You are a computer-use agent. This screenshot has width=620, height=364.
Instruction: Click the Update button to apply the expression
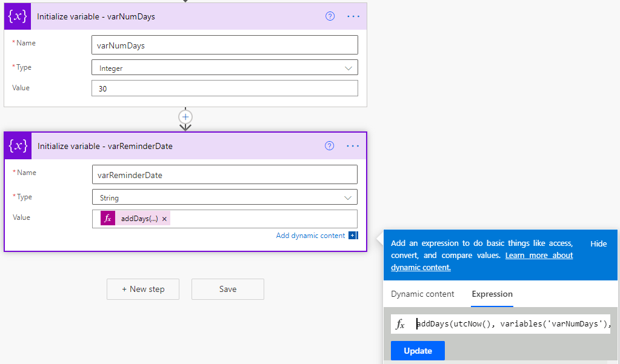coord(417,350)
